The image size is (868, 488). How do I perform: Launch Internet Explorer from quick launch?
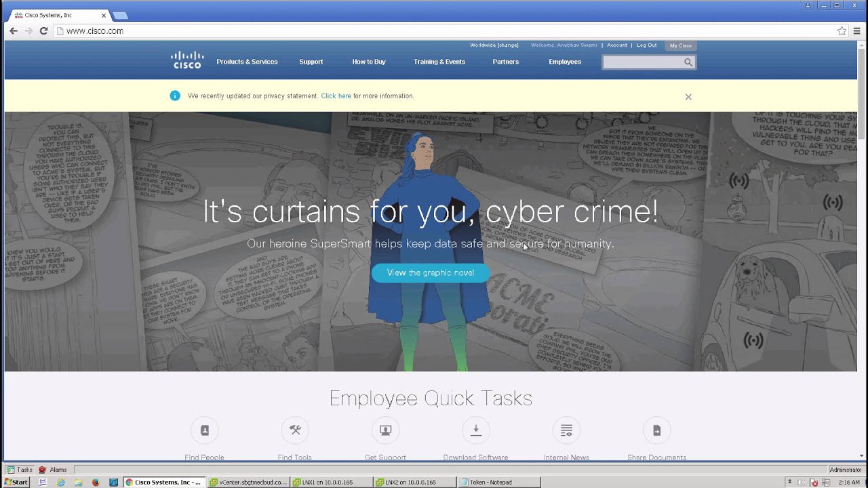click(60, 483)
